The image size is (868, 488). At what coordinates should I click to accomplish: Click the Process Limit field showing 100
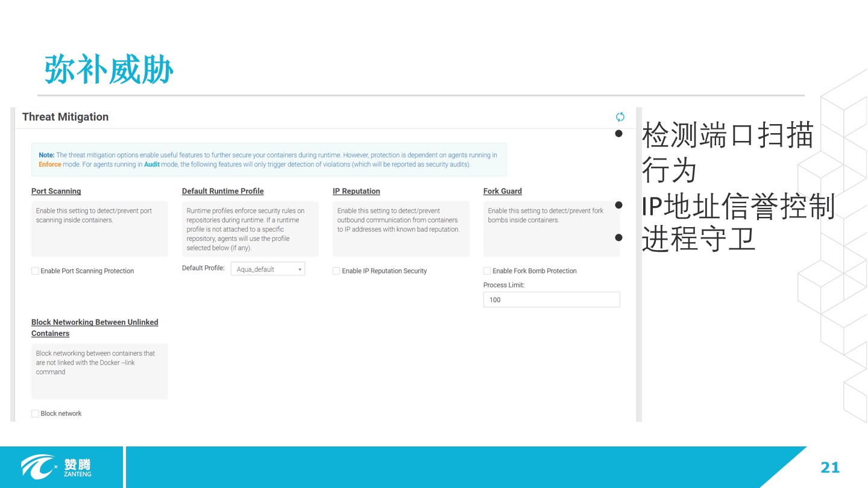tap(552, 299)
